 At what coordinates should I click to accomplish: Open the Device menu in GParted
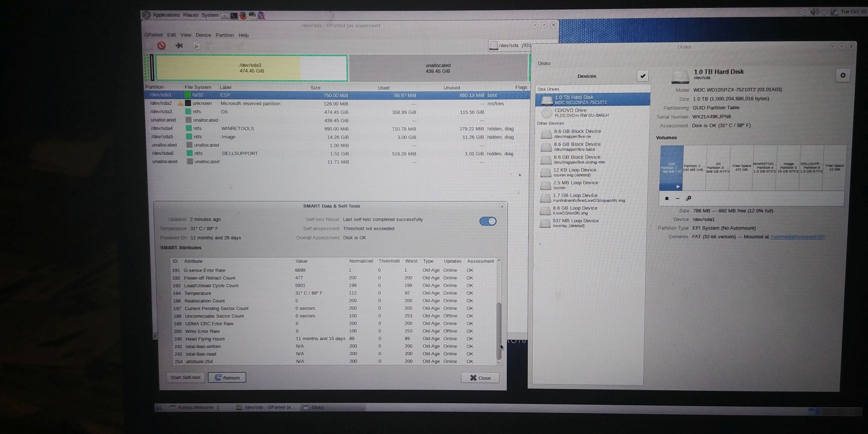(203, 35)
